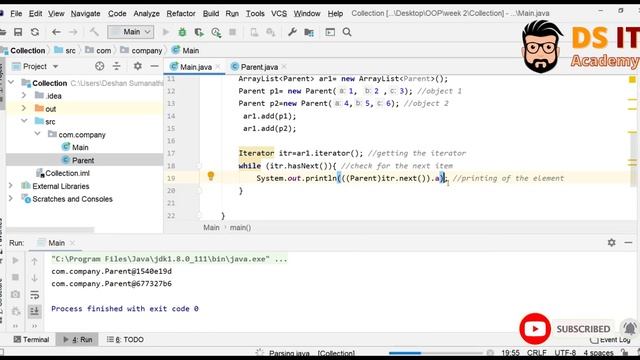
Task: Click the Run Anything window icon
Action: tap(330, 32)
